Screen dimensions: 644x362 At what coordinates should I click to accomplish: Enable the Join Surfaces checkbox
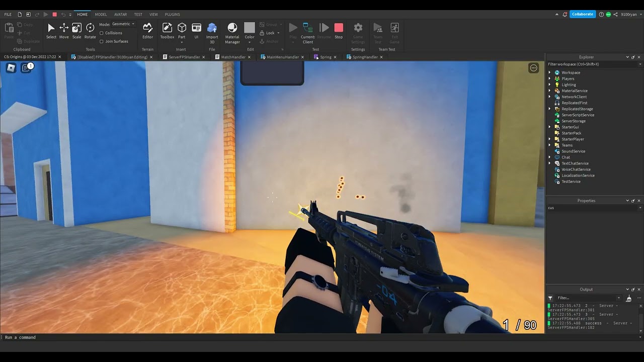coord(101,41)
